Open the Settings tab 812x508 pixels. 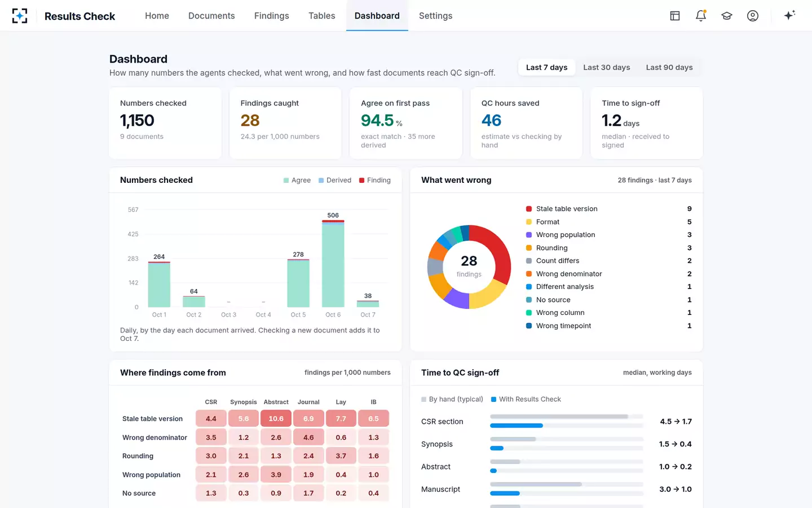[x=435, y=16]
